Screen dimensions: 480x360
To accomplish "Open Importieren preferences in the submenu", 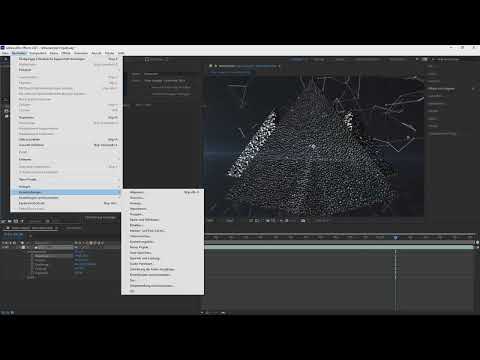I will tap(163, 209).
